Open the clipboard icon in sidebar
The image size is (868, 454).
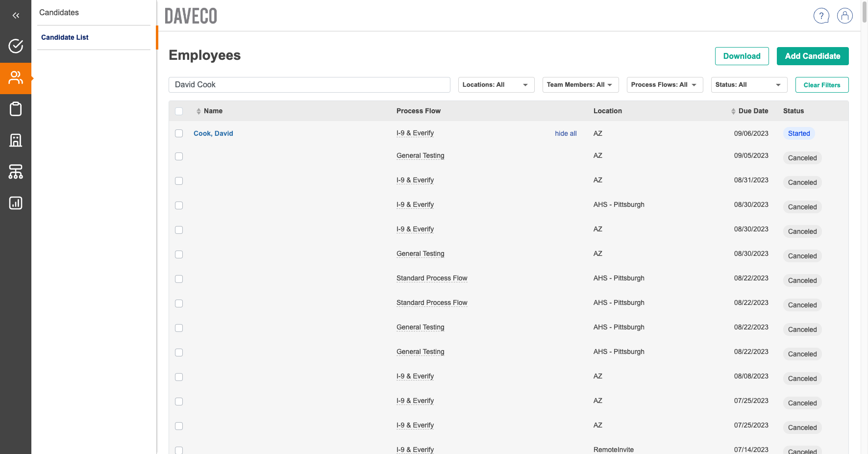point(16,109)
